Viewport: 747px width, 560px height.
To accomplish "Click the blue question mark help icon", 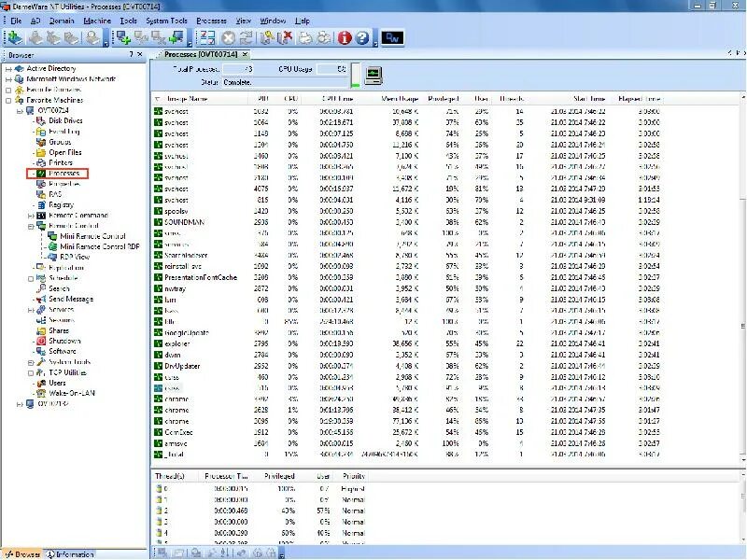I will click(362, 37).
